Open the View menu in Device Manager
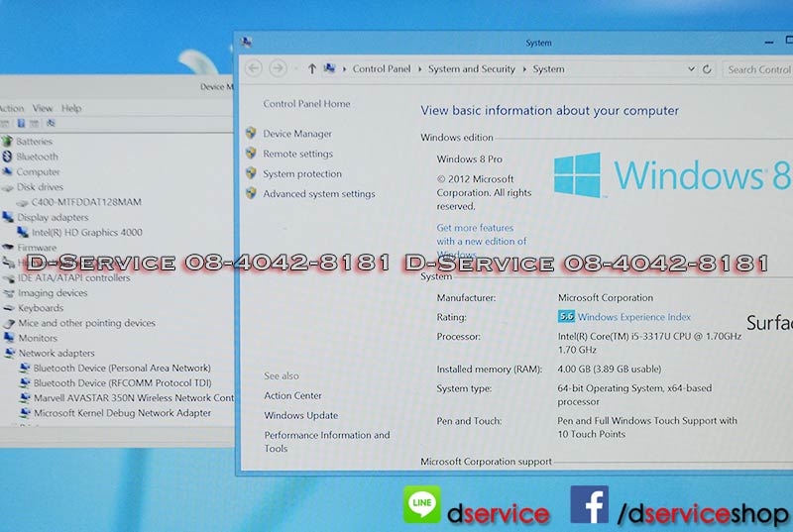793x532 pixels. pos(43,108)
